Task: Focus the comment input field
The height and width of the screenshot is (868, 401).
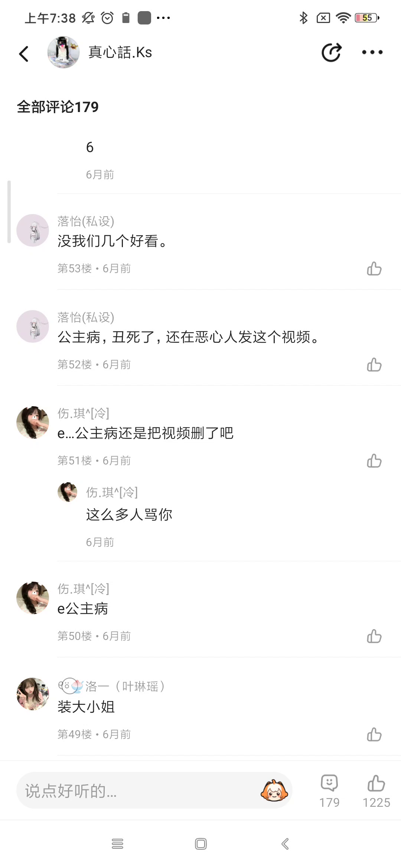Action: [137, 790]
